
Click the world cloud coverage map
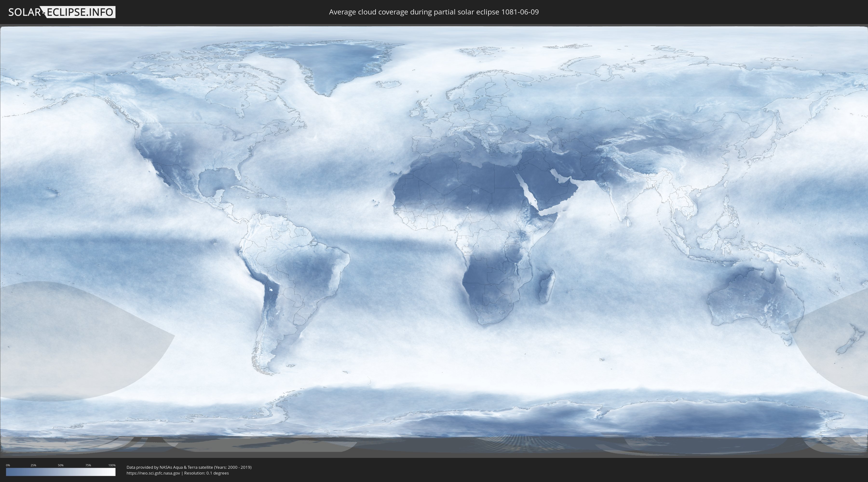point(434,241)
